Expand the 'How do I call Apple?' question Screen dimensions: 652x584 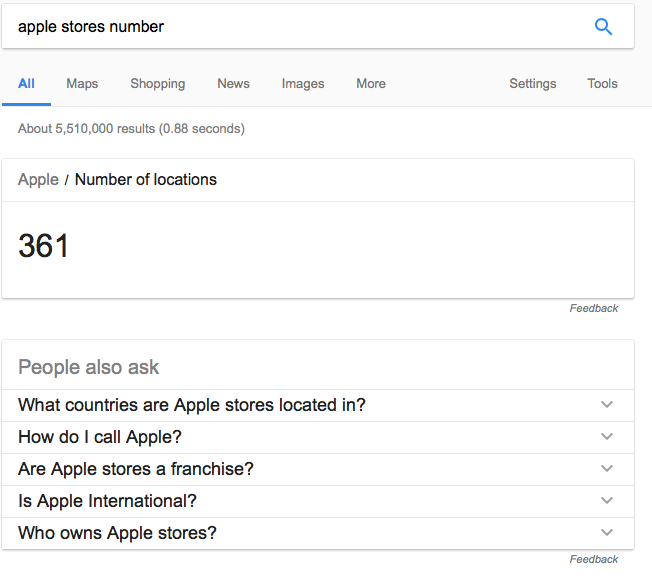point(318,437)
